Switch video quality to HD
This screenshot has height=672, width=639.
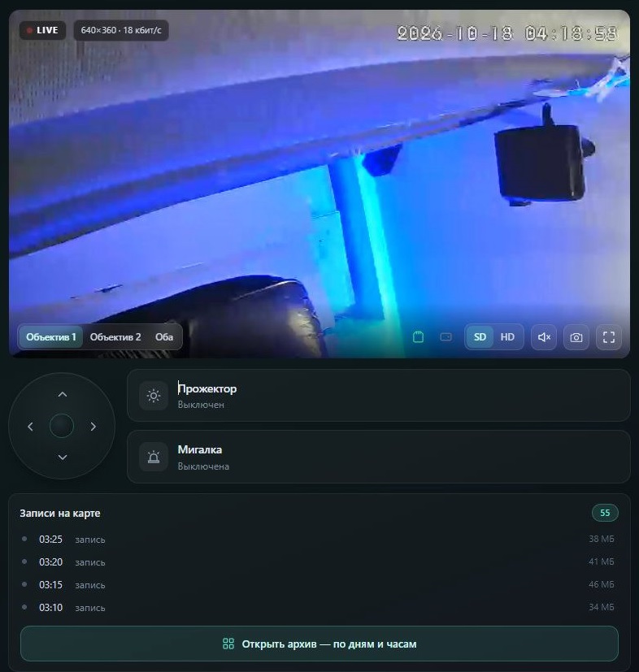[507, 337]
